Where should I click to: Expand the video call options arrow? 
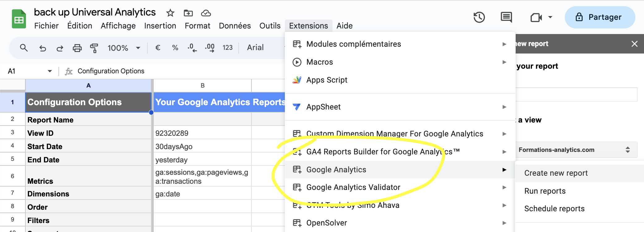pyautogui.click(x=550, y=17)
